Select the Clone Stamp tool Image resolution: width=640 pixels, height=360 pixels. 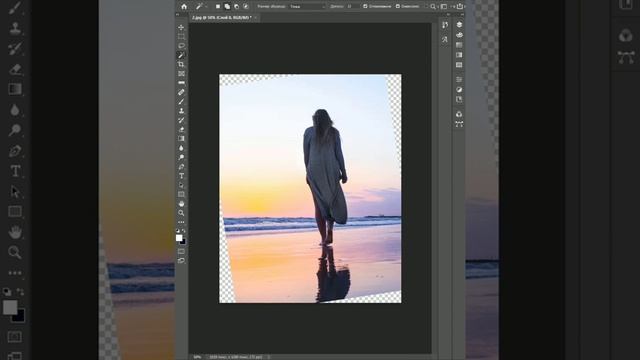click(x=181, y=111)
